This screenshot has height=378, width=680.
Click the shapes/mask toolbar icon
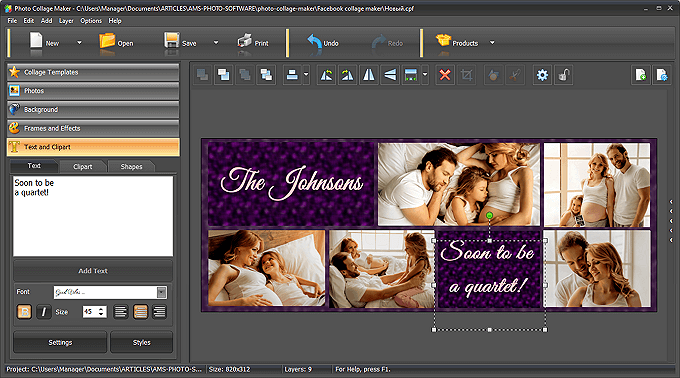(493, 75)
